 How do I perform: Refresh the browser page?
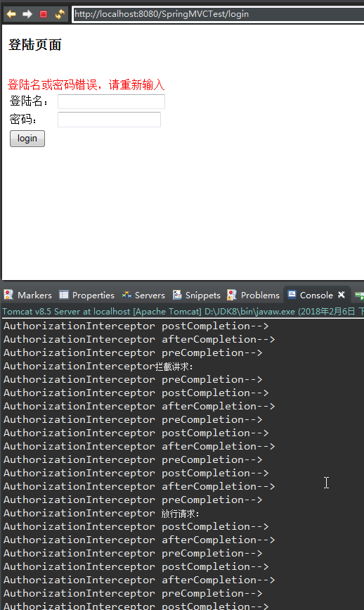(60, 14)
